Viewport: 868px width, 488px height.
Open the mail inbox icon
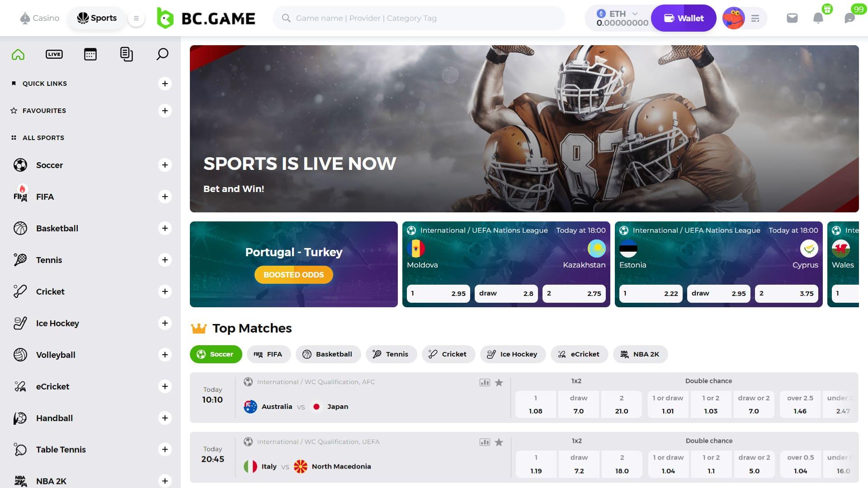coord(792,18)
